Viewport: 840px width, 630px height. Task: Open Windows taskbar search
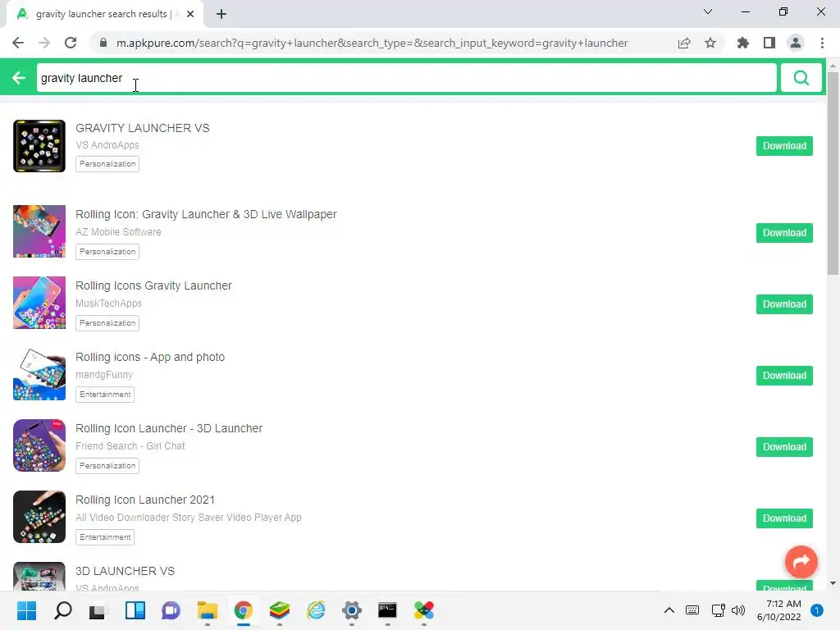click(62, 610)
